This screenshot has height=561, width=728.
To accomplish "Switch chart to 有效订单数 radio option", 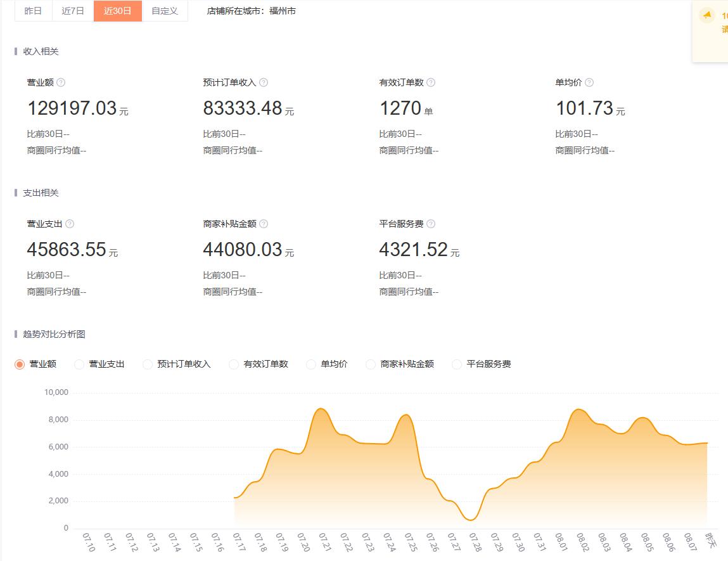I will click(x=234, y=364).
